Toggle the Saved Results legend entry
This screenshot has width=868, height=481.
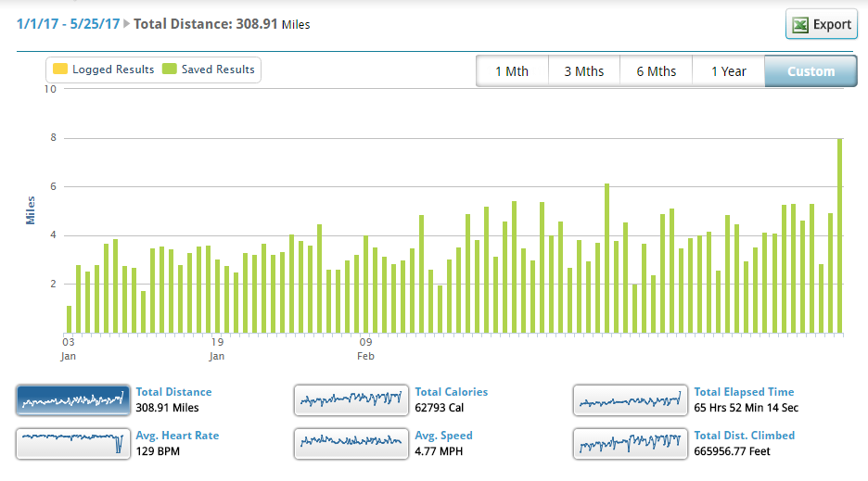(208, 70)
